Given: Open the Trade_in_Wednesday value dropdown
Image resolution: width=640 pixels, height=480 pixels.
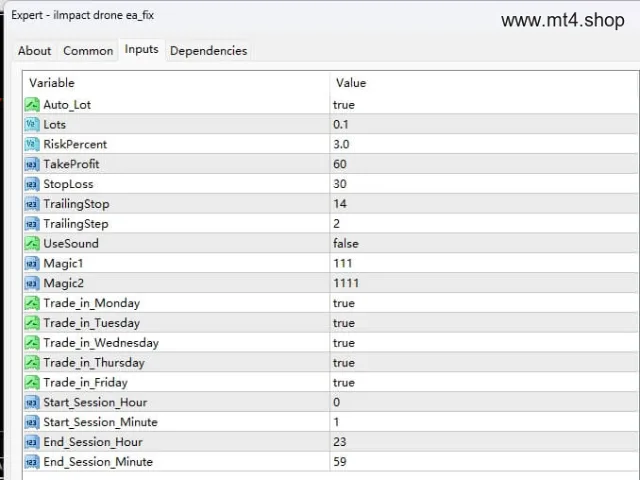Looking at the screenshot, I should pyautogui.click(x=483, y=343).
